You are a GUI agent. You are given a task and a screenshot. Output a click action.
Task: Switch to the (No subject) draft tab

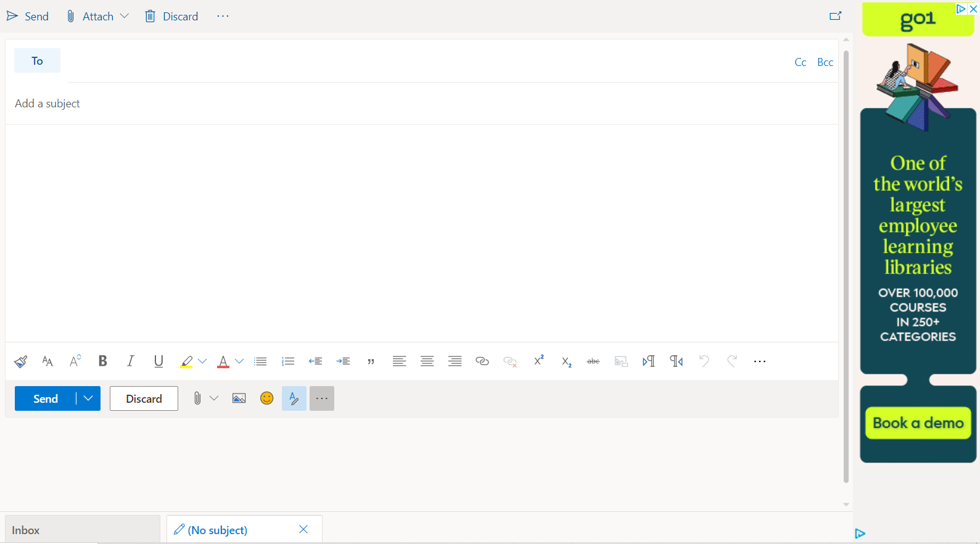(x=217, y=530)
